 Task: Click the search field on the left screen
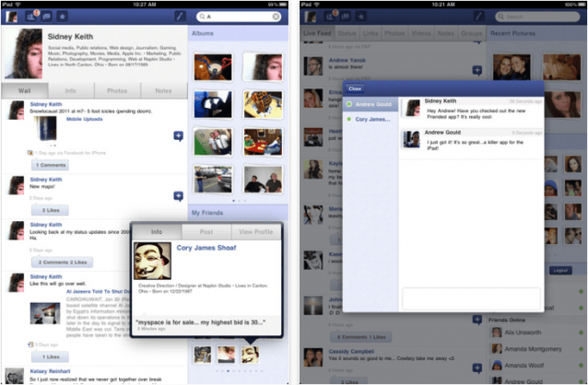[x=239, y=17]
